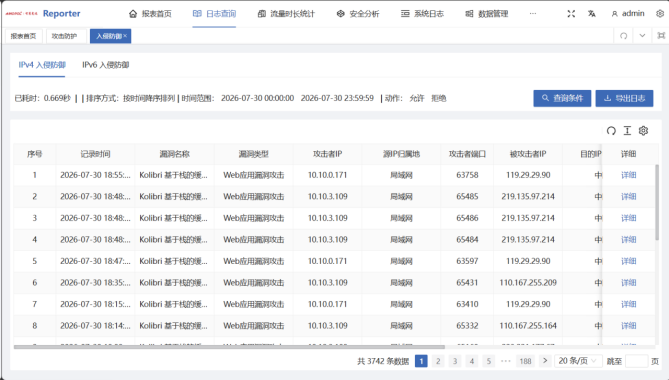The image size is (669, 380).
Task: Open 详细 link for row 3
Action: pos(628,218)
